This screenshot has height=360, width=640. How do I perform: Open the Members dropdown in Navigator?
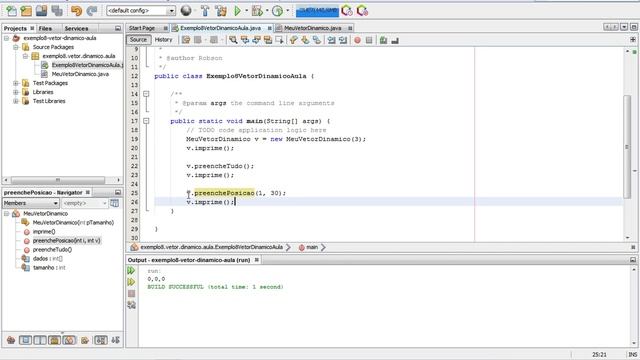pos(31,203)
